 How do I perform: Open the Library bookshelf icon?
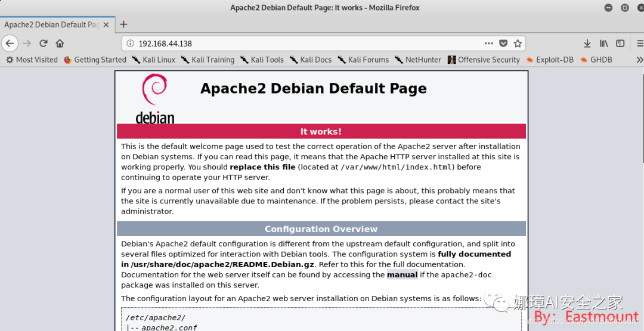pos(603,43)
